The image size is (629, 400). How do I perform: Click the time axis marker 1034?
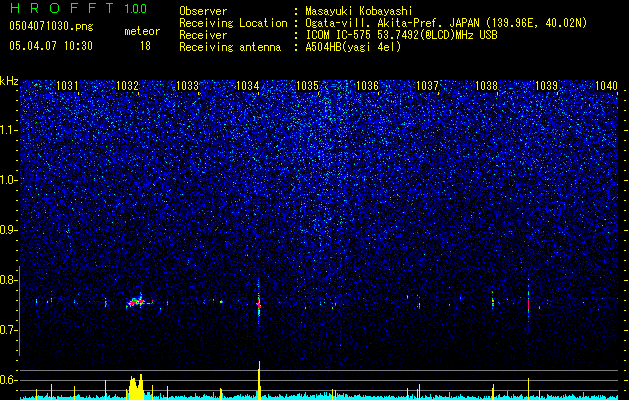click(248, 85)
